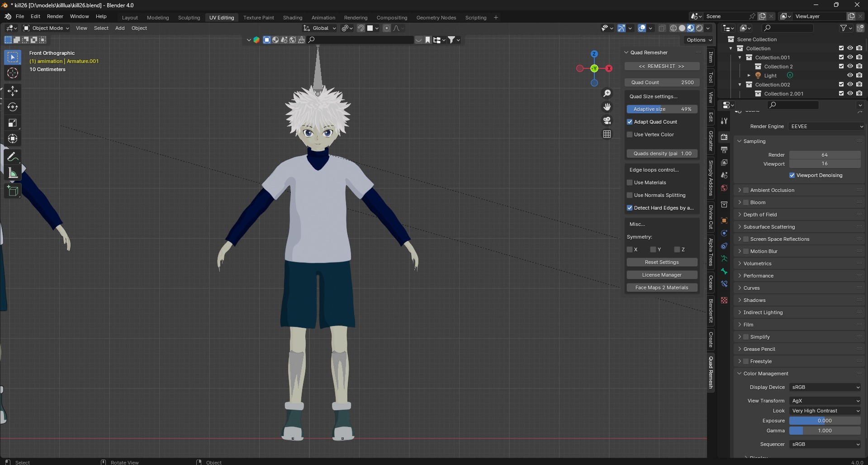Screen dimensions: 868x465
Task: Click the Adaptive size slider
Action: coord(662,109)
